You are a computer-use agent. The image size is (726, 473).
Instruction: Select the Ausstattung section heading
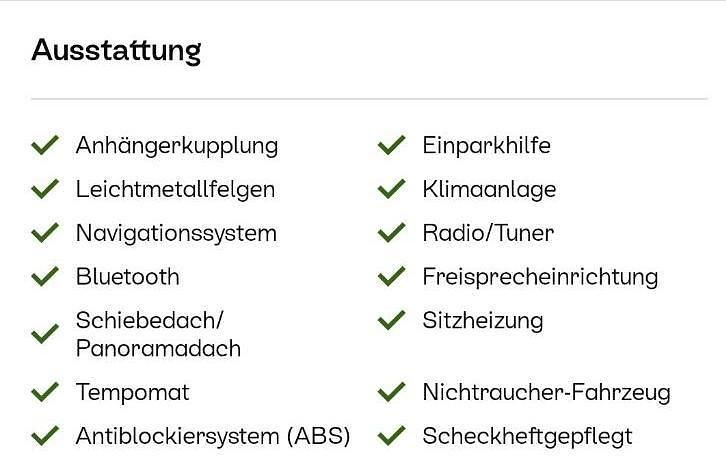[116, 50]
